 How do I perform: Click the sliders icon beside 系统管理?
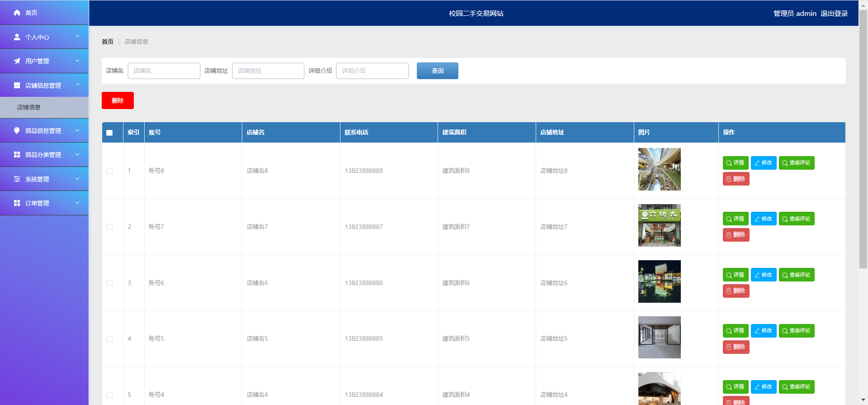coord(17,179)
